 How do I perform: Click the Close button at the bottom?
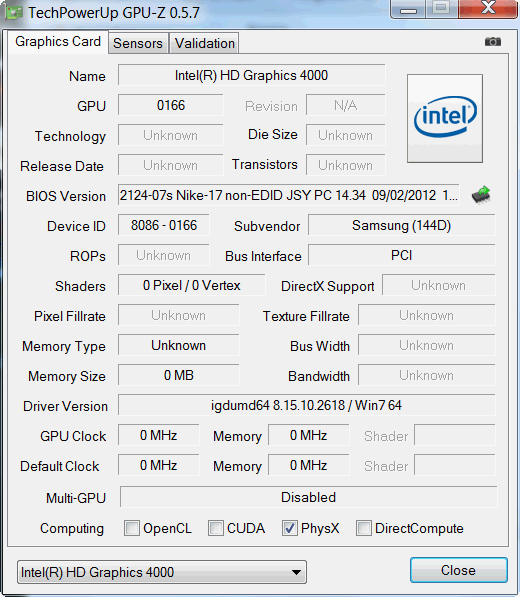458,570
